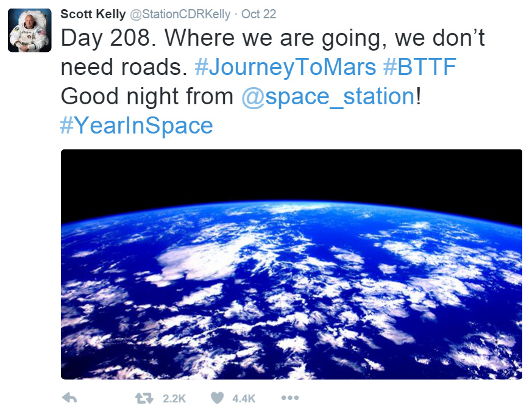Image resolution: width=532 pixels, height=414 pixels.
Task: Click the 'need roads.' tweet text
Action: (x=124, y=67)
